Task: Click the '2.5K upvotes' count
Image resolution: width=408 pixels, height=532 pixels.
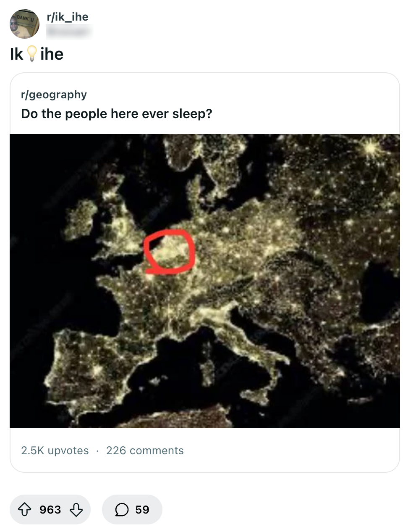Action: pos(55,450)
